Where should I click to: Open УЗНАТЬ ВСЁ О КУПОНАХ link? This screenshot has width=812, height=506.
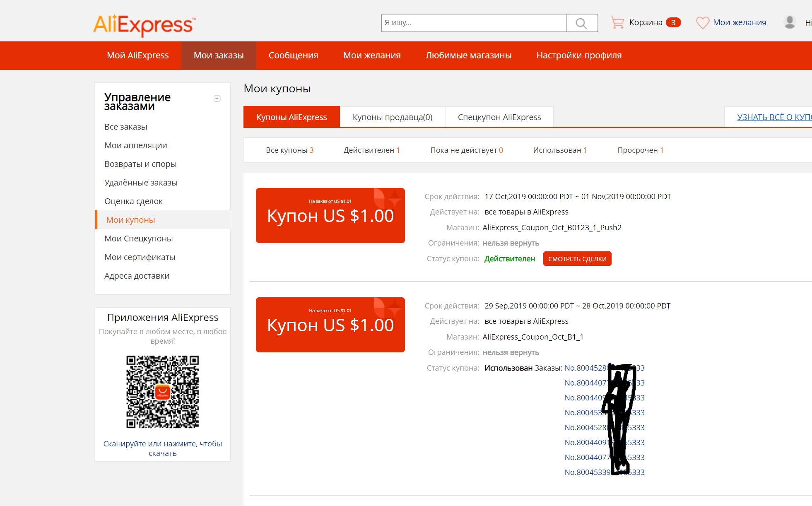(x=774, y=117)
